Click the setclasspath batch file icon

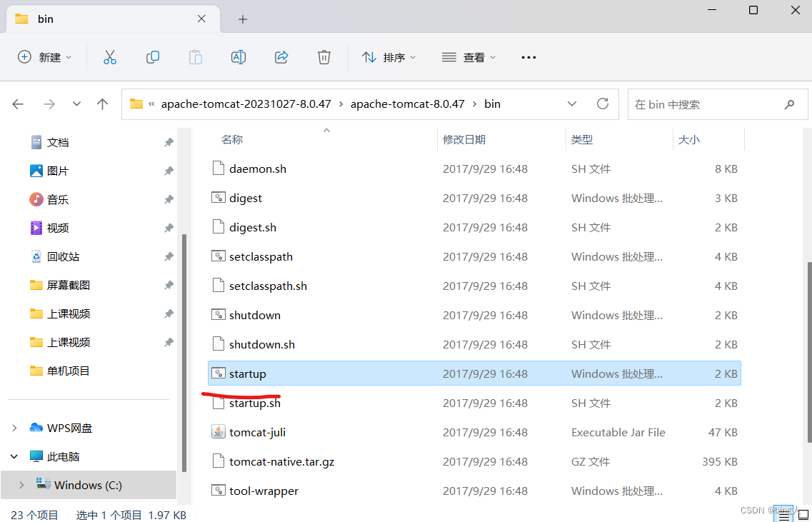(219, 256)
